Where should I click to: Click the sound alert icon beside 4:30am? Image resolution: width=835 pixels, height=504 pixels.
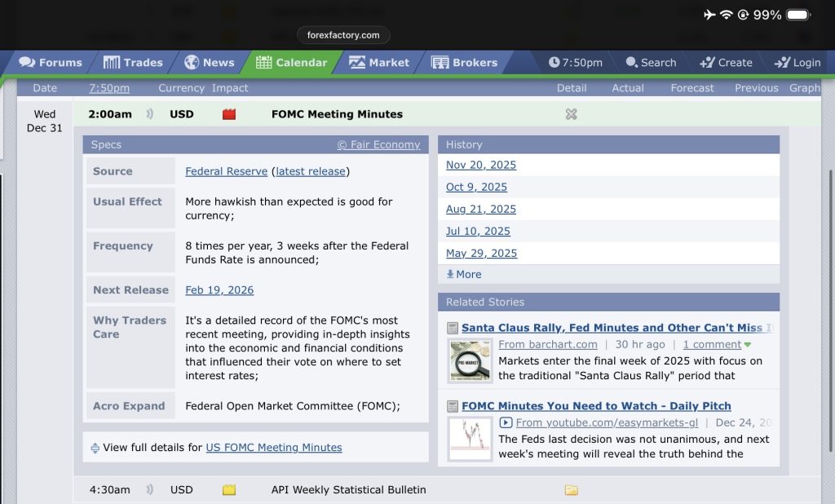tap(149, 490)
